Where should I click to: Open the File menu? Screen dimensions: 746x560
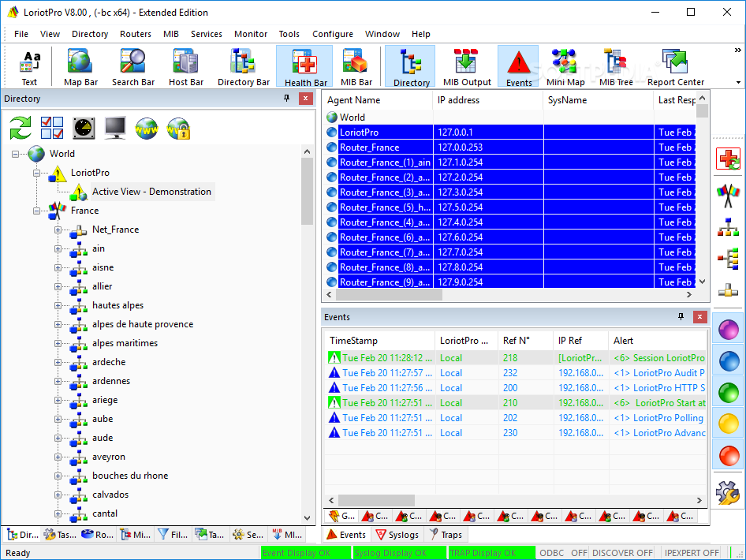click(21, 34)
